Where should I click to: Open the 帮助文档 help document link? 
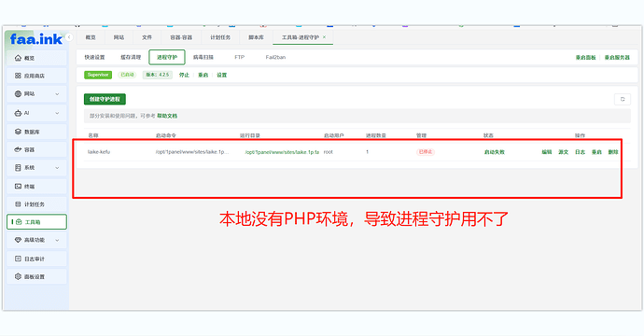(x=167, y=116)
